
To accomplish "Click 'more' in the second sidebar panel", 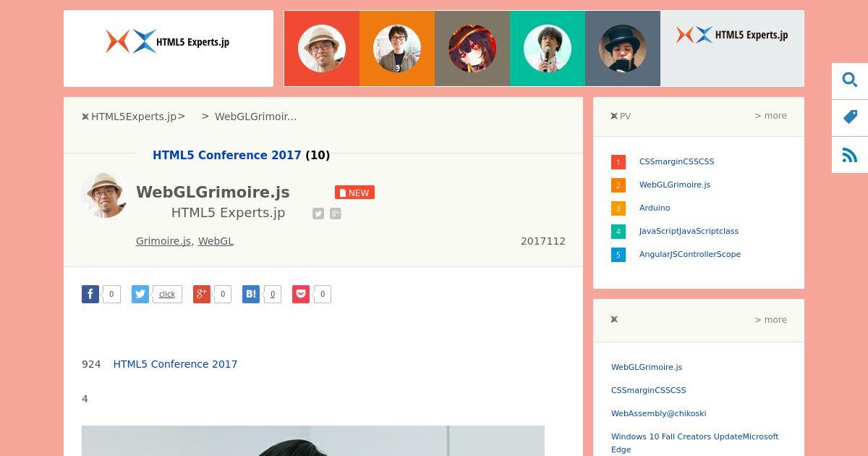I will pyautogui.click(x=770, y=320).
